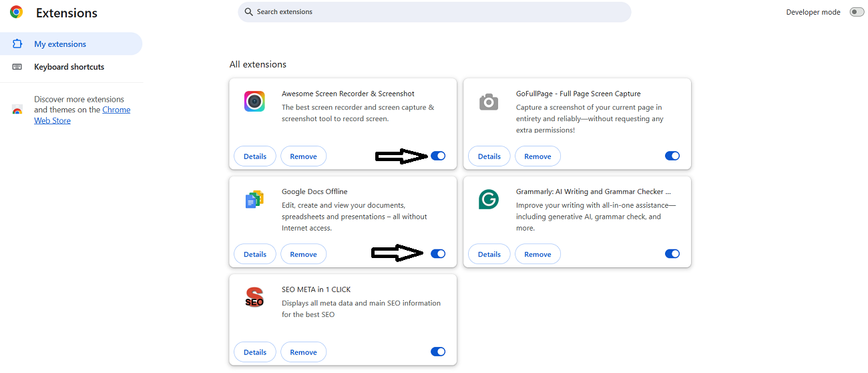The width and height of the screenshot is (868, 373).
Task: Turn off GoFullPage extension toggle
Action: pos(672,156)
